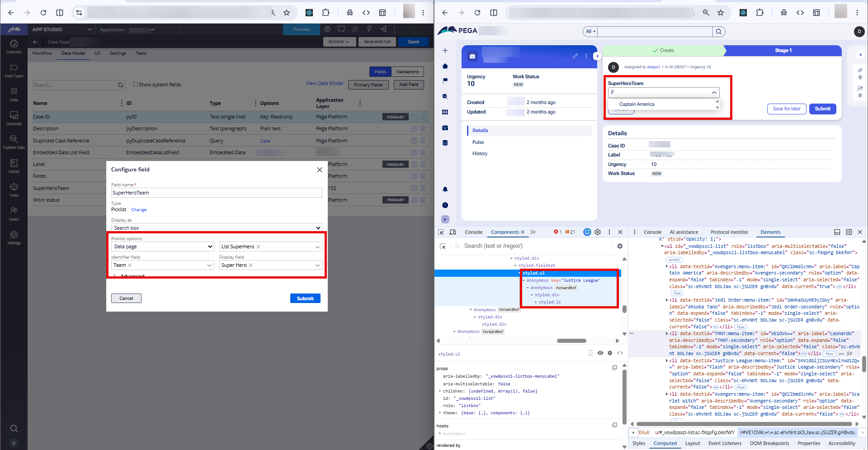Open recents clock icon in Pega portal nav
Screen dimensions: 868x450
[445, 205]
